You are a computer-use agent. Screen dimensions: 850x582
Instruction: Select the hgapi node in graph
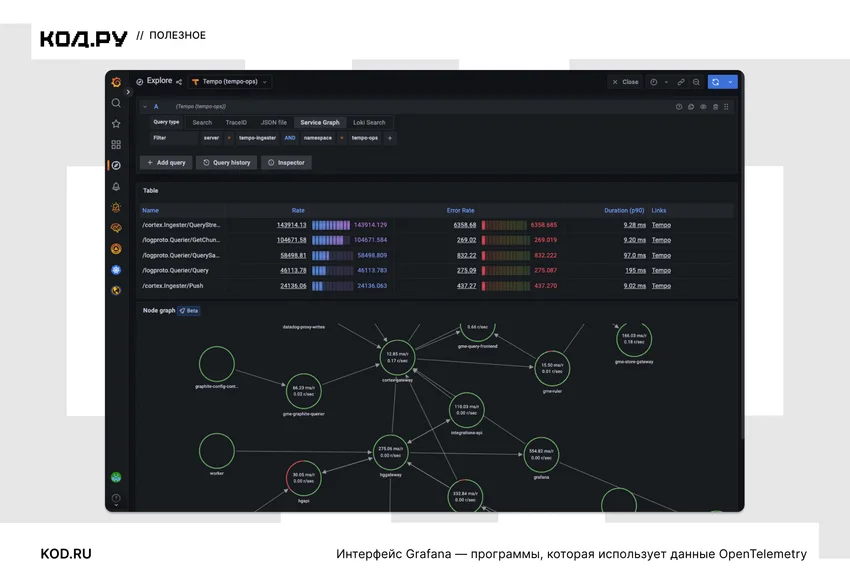point(304,478)
